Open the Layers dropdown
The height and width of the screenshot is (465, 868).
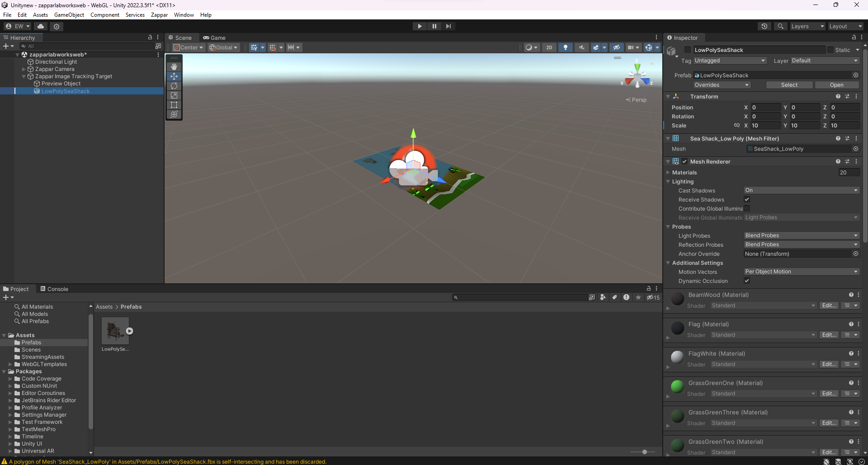pos(807,26)
